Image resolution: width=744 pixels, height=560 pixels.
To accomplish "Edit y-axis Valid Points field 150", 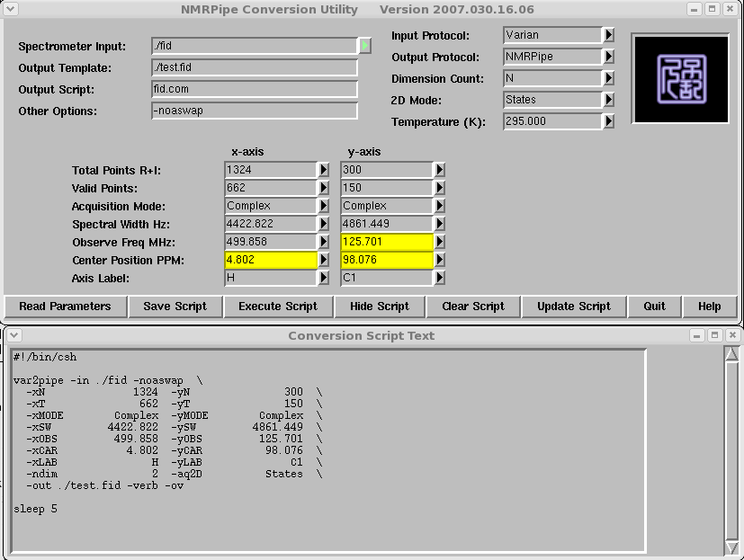I will coord(387,188).
